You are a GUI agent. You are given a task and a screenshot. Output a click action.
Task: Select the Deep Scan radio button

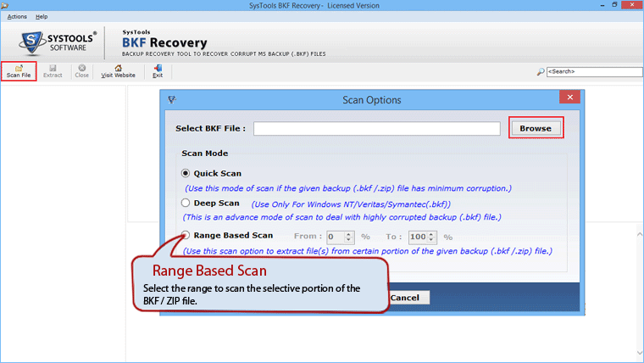[186, 203]
